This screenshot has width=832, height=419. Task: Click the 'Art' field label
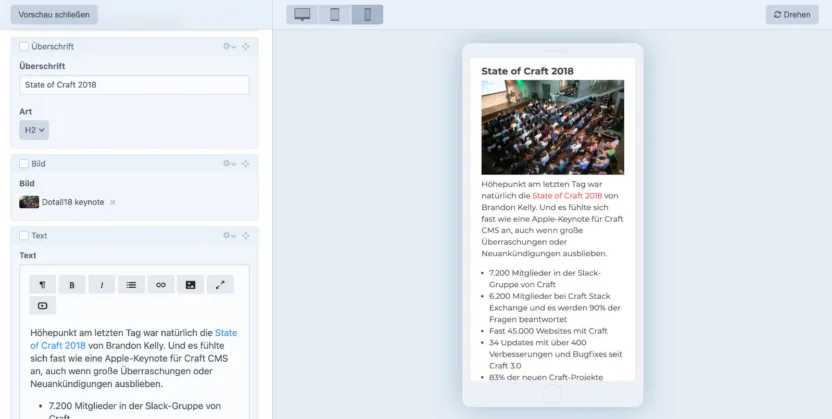(x=25, y=111)
